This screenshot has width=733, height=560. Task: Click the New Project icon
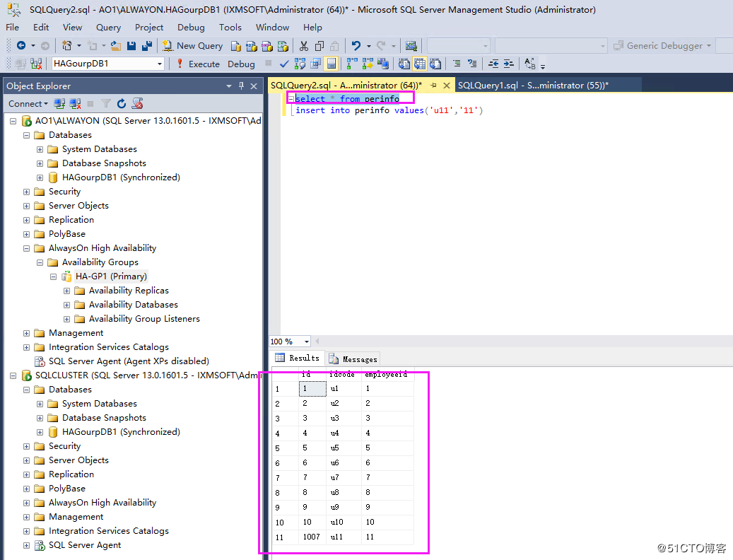click(x=67, y=45)
